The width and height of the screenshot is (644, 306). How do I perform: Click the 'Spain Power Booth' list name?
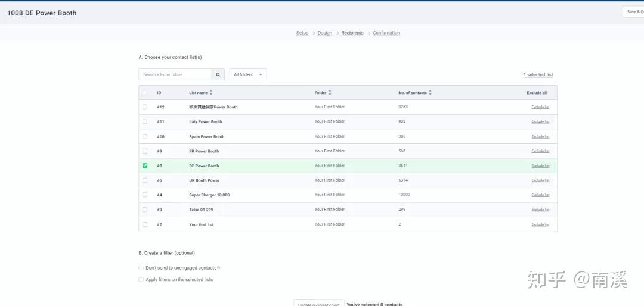(x=207, y=136)
